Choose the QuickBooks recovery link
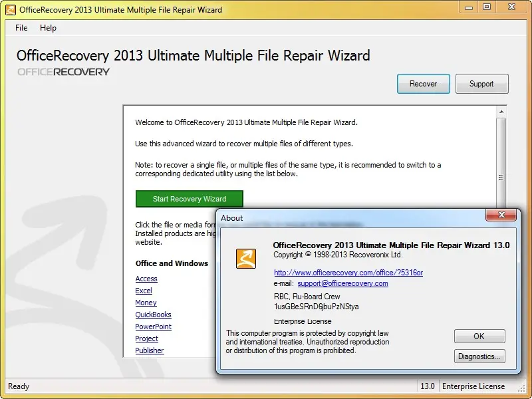Viewport: 532px width, 399px height. [153, 315]
